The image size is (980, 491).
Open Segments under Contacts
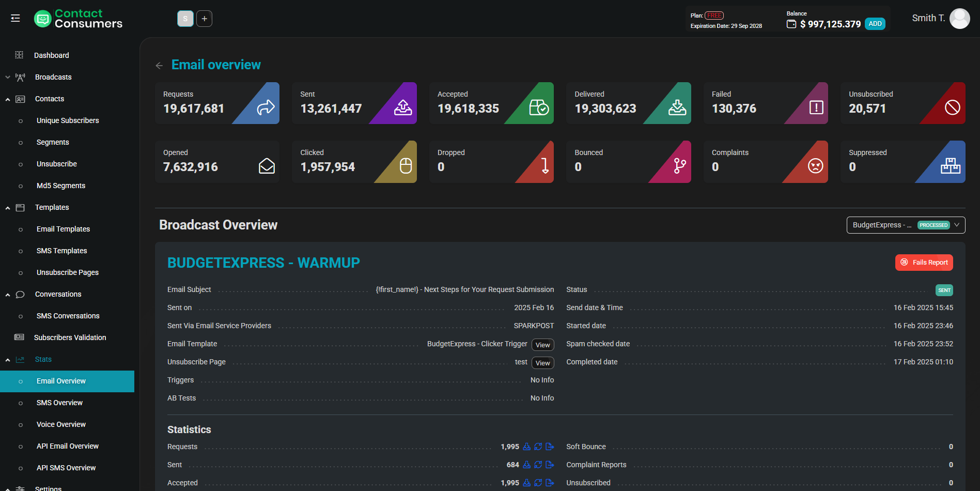(53, 142)
